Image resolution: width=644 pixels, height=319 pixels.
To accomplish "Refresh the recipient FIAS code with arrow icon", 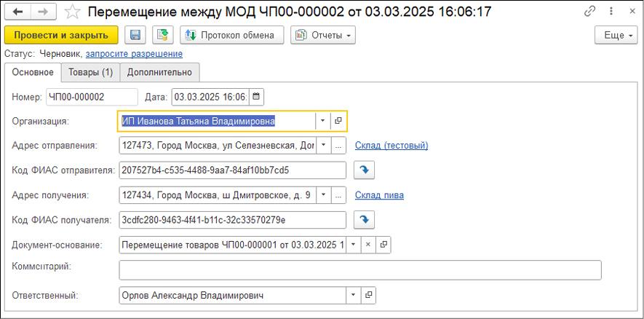I will pos(363,220).
